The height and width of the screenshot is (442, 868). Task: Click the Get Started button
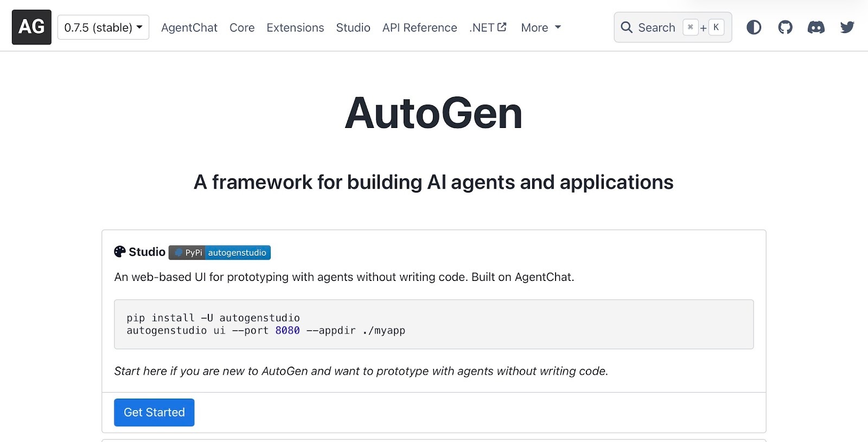pos(154,412)
